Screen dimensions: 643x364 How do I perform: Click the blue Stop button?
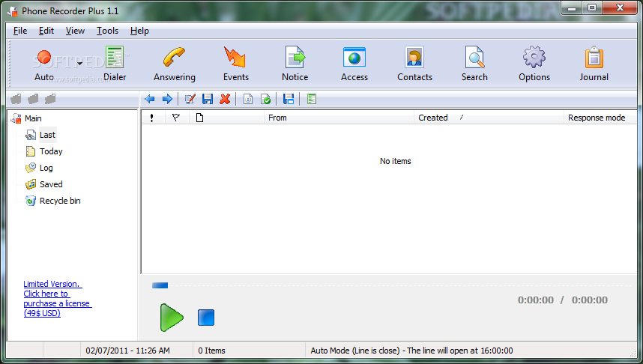(206, 318)
